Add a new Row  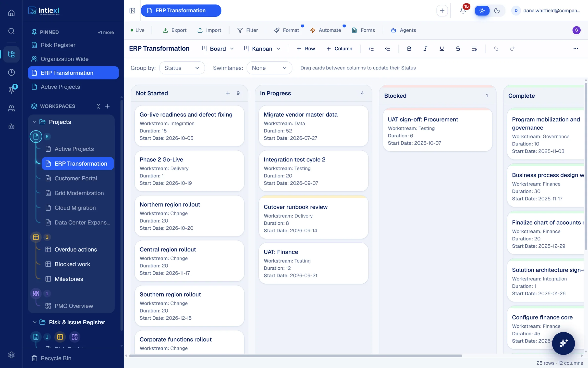pyautogui.click(x=306, y=49)
